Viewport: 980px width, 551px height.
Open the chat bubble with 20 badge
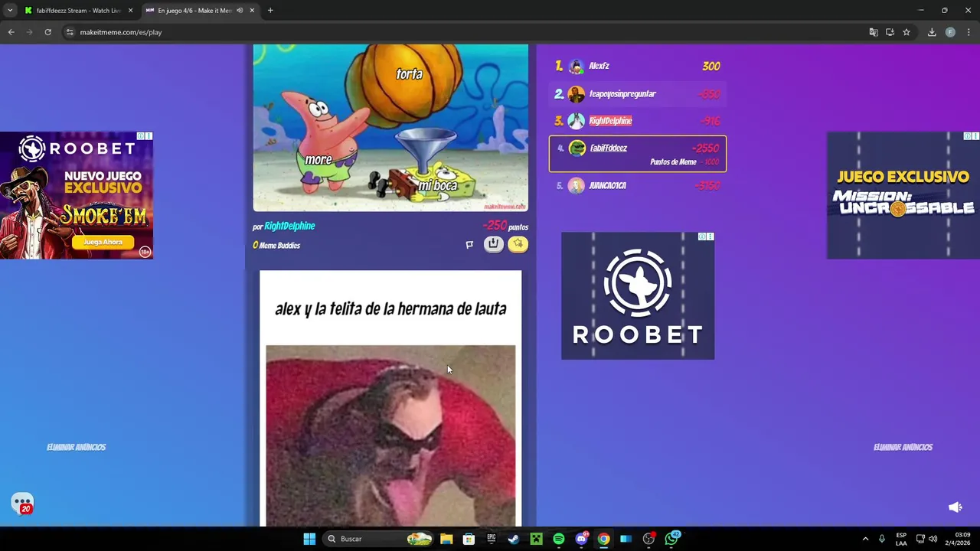(x=22, y=504)
